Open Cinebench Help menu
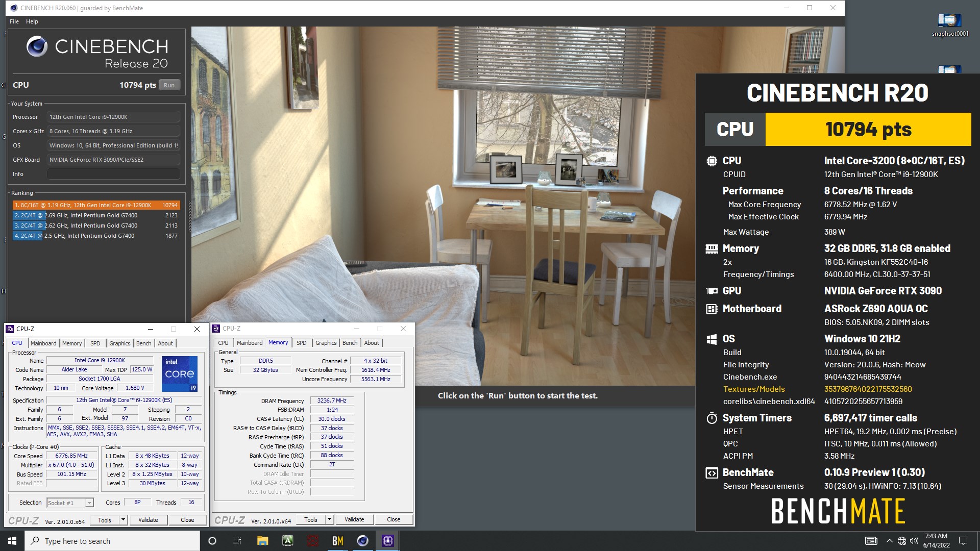 [x=32, y=21]
